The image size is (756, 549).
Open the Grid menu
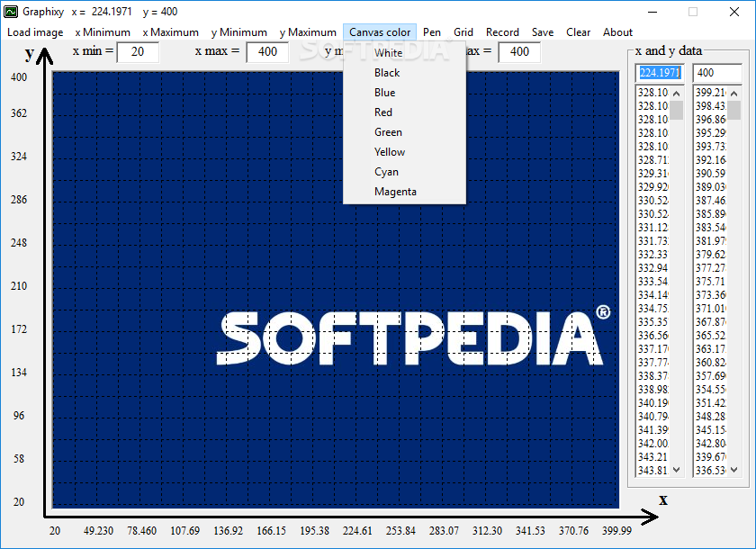[463, 32]
